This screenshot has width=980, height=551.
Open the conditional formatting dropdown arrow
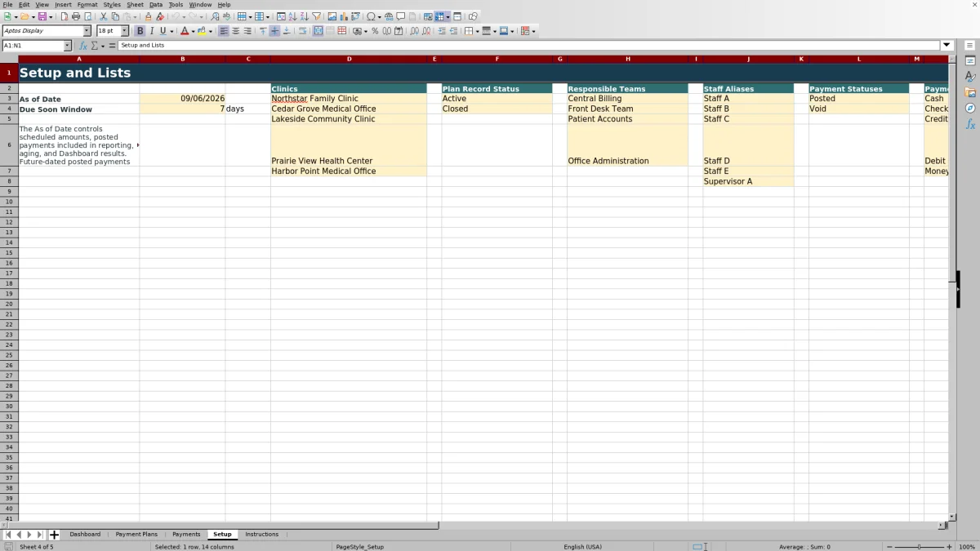[533, 31]
